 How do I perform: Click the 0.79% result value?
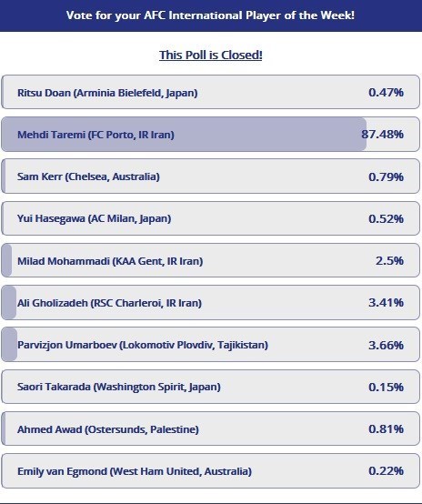coord(386,176)
